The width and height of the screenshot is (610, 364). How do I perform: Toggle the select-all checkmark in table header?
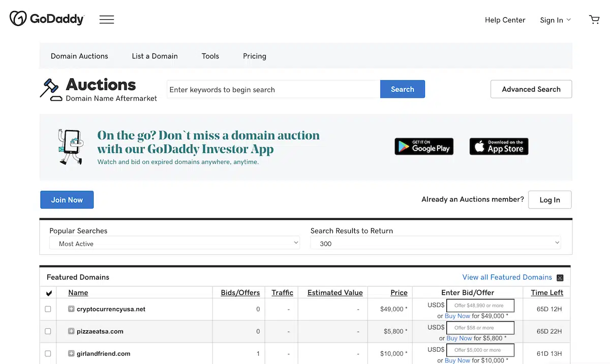tap(49, 293)
